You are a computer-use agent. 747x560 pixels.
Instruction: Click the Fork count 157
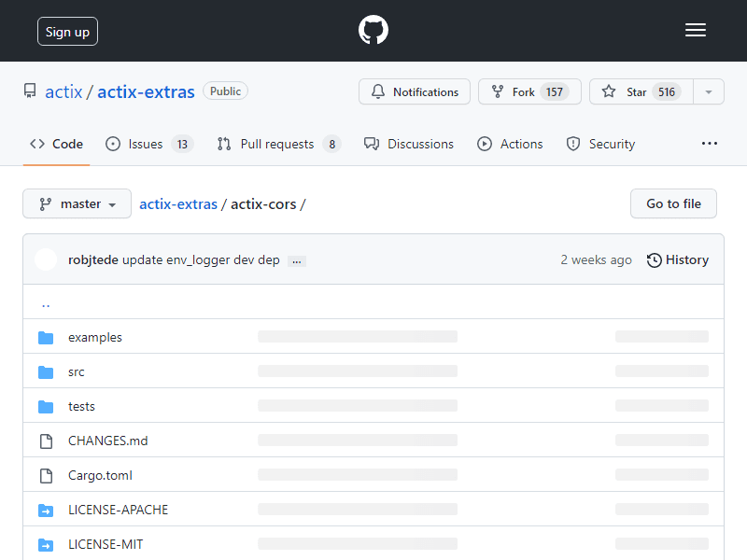[x=554, y=91]
